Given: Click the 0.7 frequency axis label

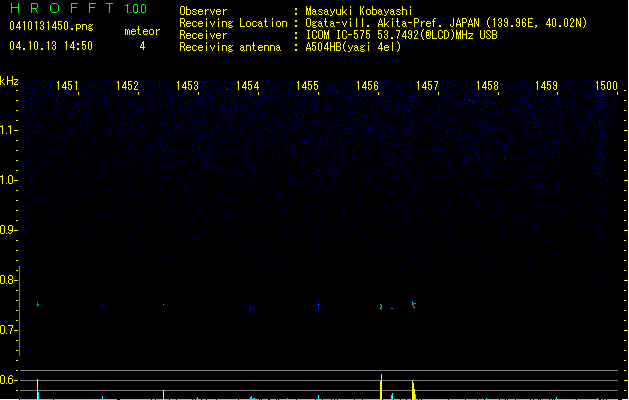Looking at the screenshot, I should click(8, 330).
